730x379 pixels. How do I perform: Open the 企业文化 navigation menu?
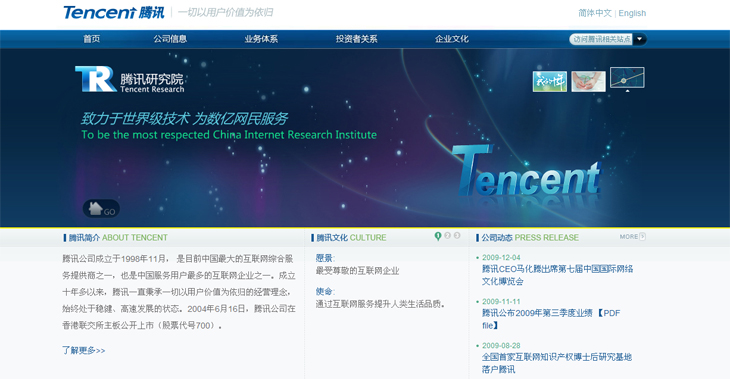pos(452,39)
